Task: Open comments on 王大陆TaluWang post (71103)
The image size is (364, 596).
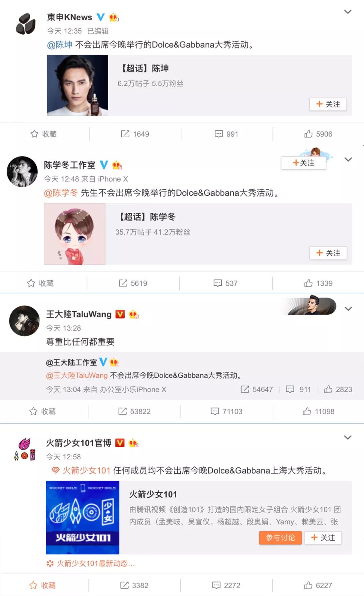Action: tap(226, 411)
